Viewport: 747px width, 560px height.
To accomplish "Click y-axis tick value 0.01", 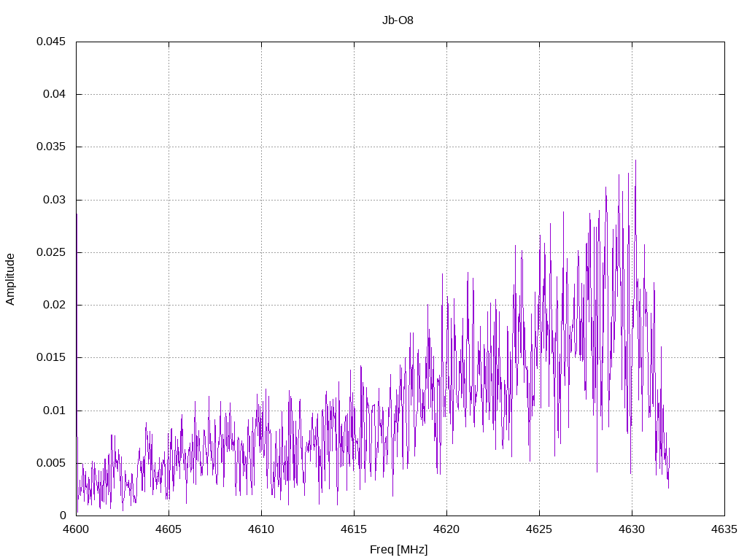I will coord(54,410).
